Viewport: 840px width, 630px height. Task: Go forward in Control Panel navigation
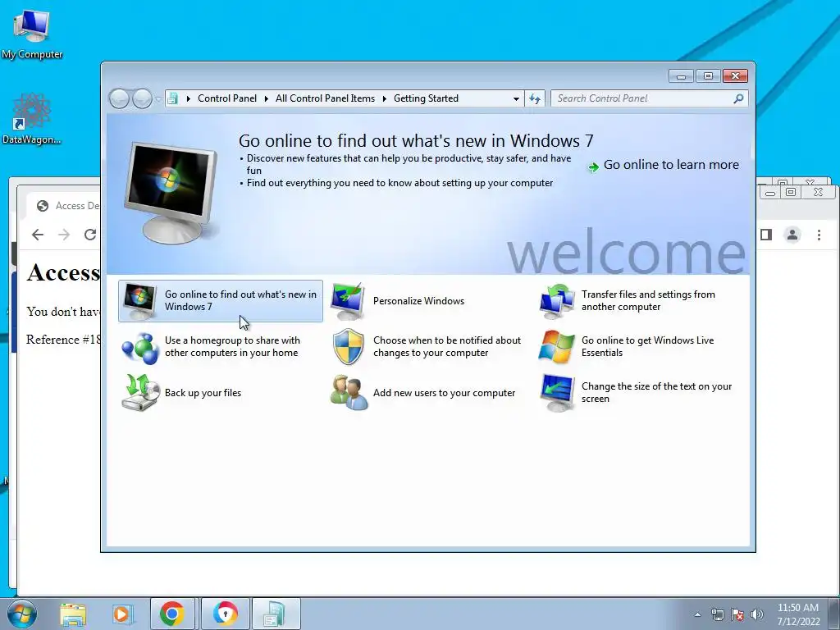[x=142, y=98]
